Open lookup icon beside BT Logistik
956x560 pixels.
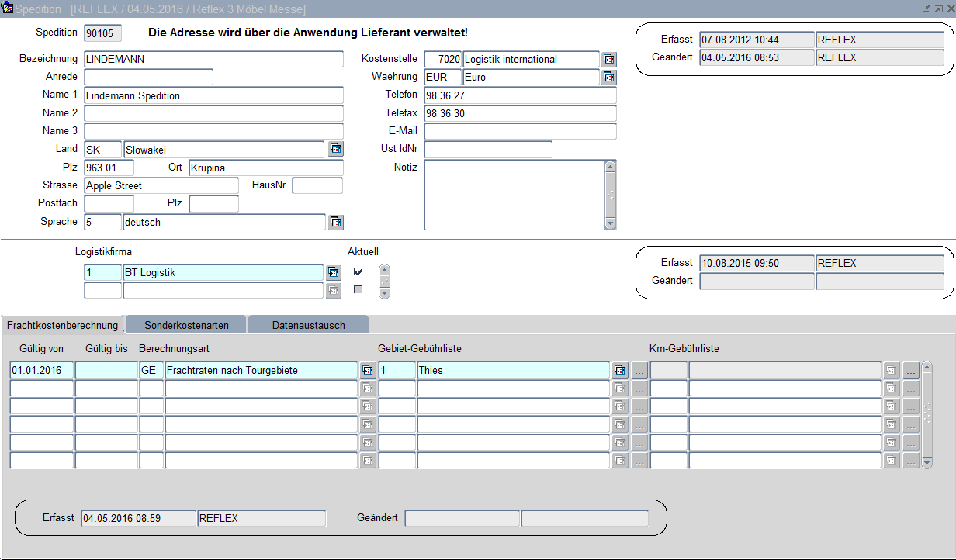pos(333,272)
